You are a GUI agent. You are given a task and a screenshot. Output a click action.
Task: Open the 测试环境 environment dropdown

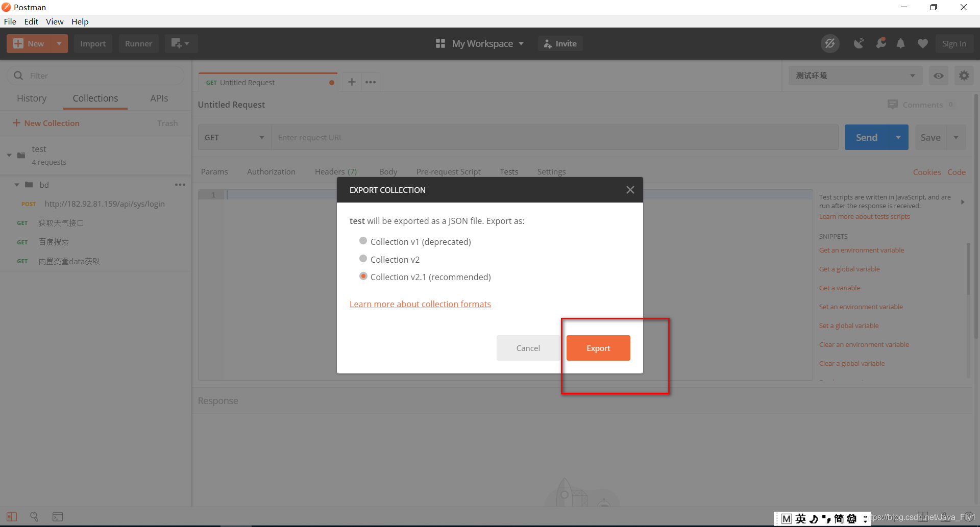[855, 76]
